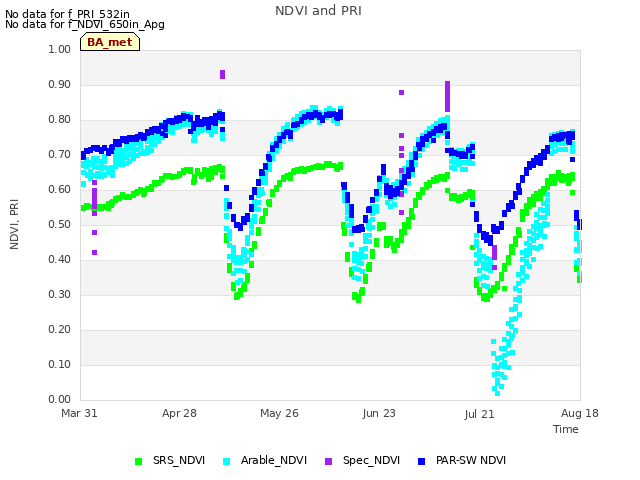Click the May 26 x-axis tick label
This screenshot has height=480, width=640.
[279, 413]
